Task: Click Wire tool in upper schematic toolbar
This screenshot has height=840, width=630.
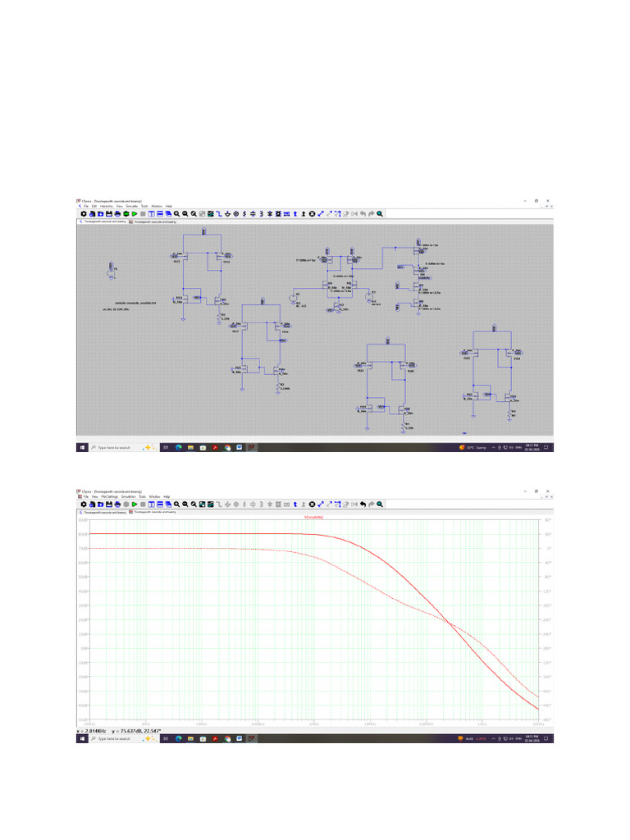Action: pyautogui.click(x=219, y=214)
